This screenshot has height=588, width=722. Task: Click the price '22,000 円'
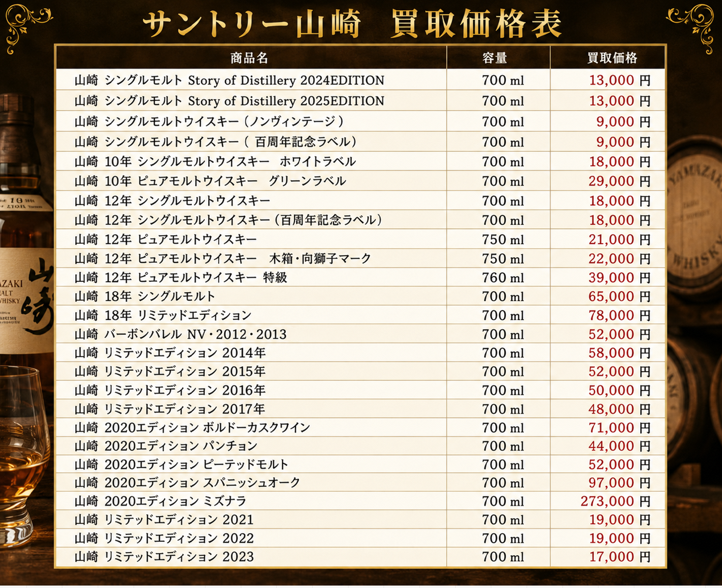tap(620, 259)
